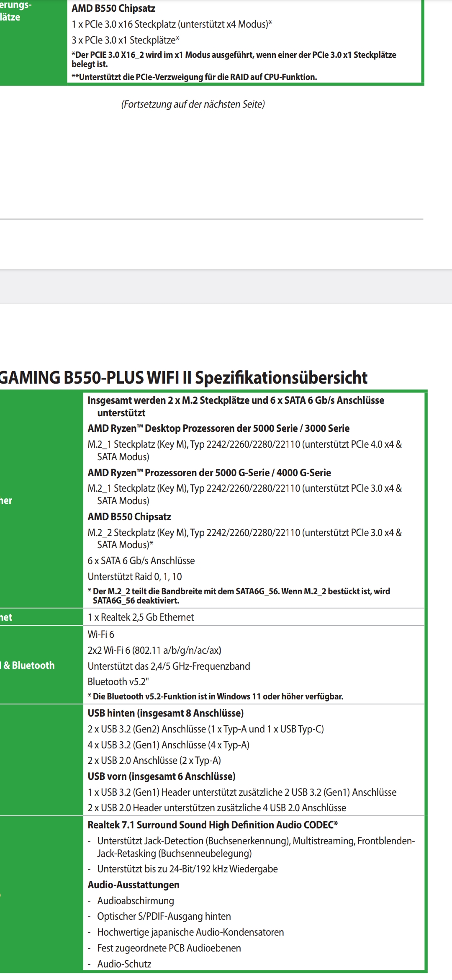Click the M.2_1 Steckplatz line mentioning PCIe 3.0 x4
Screen dimensions: 452x980
pos(244,494)
